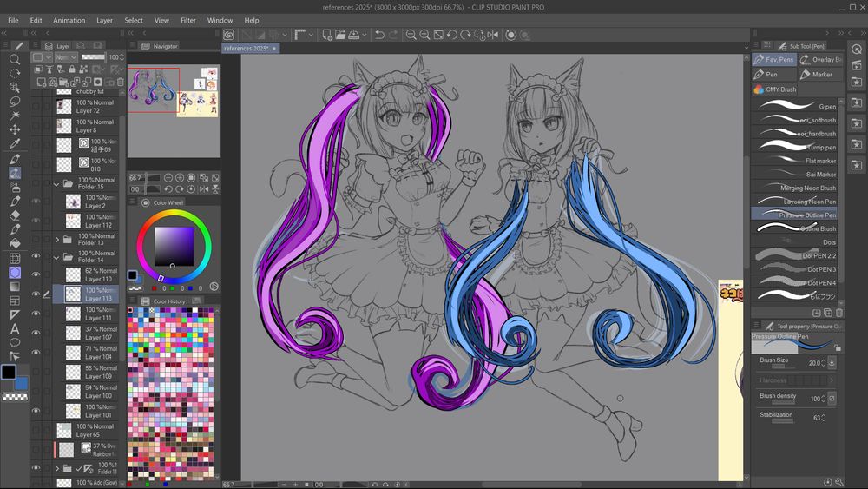Open the save options dropdown arrow in command bar

(365, 35)
